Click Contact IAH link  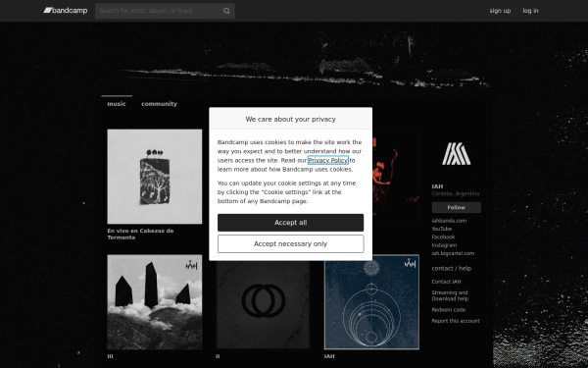pyautogui.click(x=446, y=282)
